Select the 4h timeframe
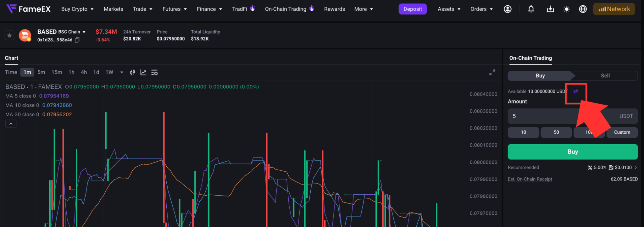This screenshot has height=227, width=644. tap(84, 72)
